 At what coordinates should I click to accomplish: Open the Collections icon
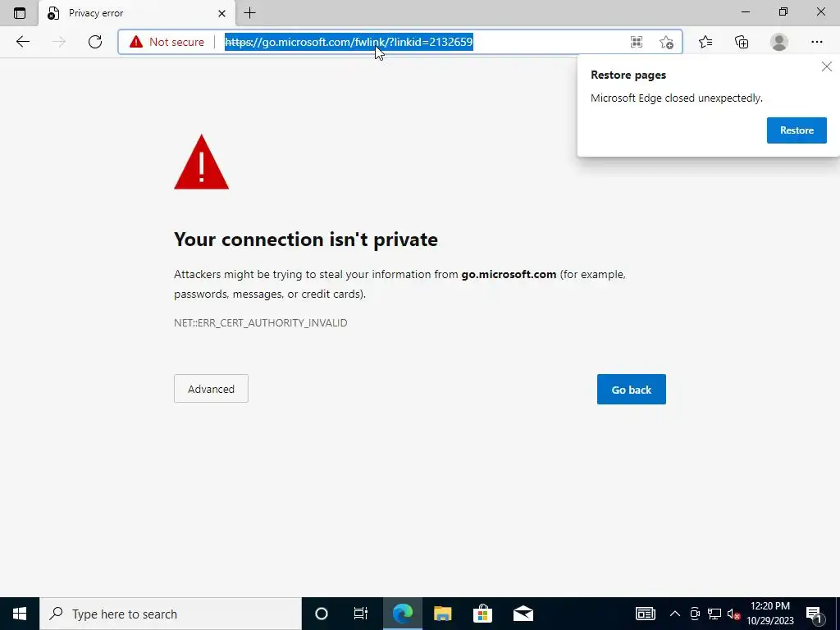pyautogui.click(x=742, y=42)
